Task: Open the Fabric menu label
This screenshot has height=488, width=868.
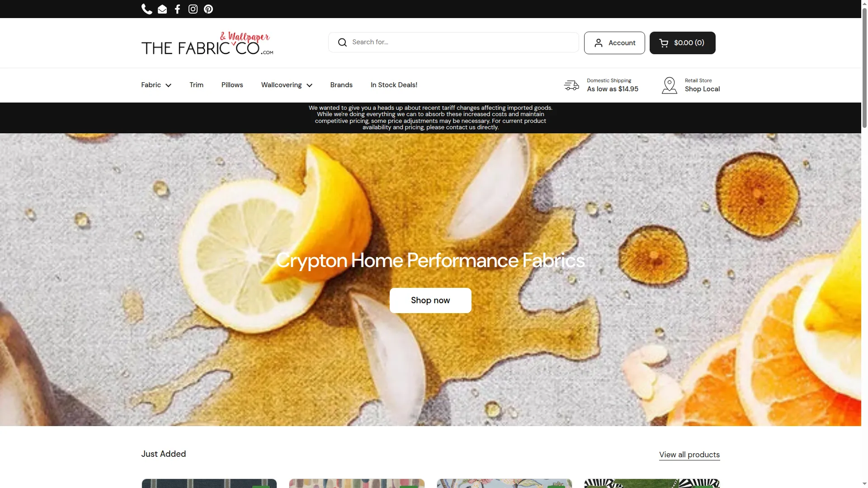Action: click(x=151, y=85)
